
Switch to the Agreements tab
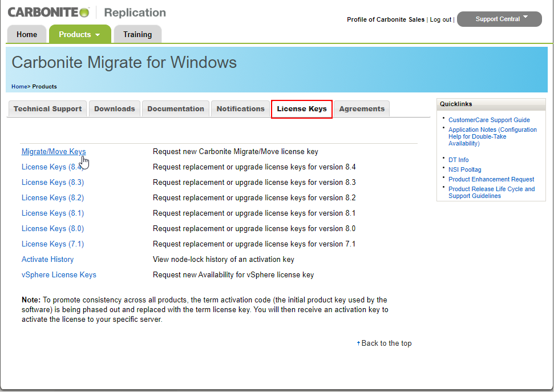362,108
